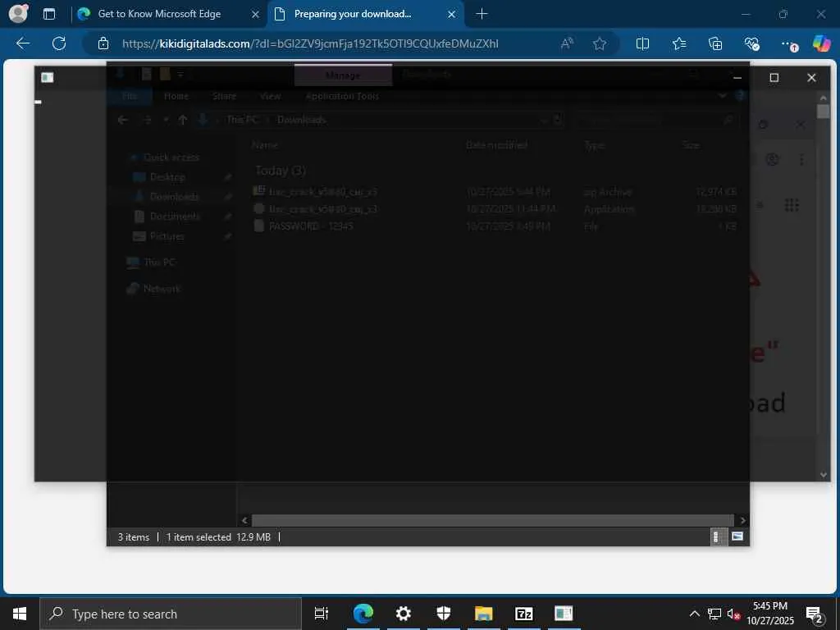The image size is (840, 630).
Task: Click "1 item selected 12.9 MB" status text
Action: (218, 536)
